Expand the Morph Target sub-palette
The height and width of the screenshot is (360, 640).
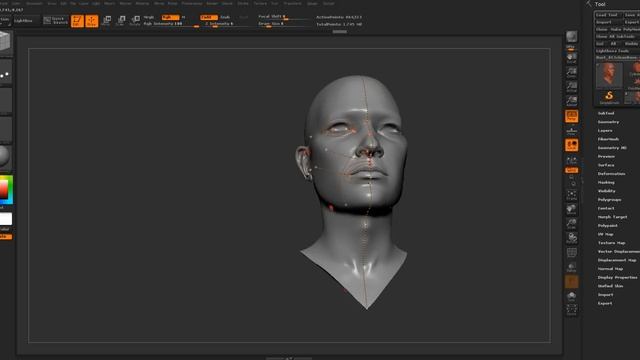[612, 217]
